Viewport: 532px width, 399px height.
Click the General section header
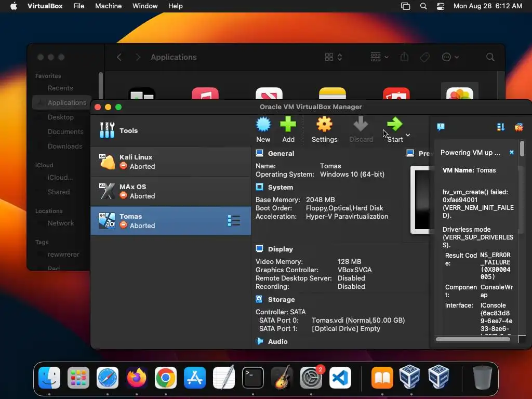pyautogui.click(x=281, y=153)
